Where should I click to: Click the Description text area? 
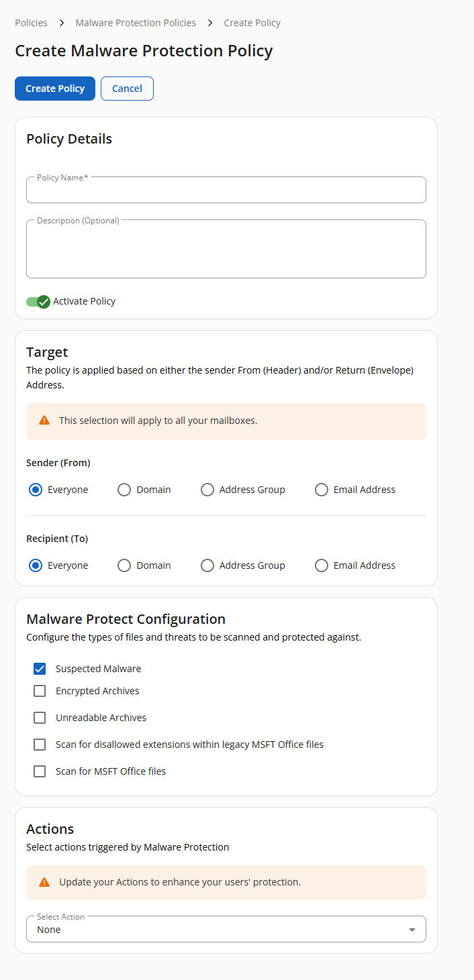tap(226, 248)
